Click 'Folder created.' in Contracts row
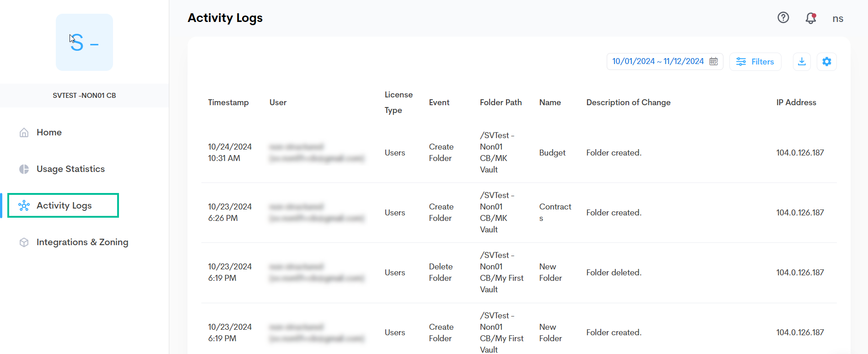 [x=614, y=213]
